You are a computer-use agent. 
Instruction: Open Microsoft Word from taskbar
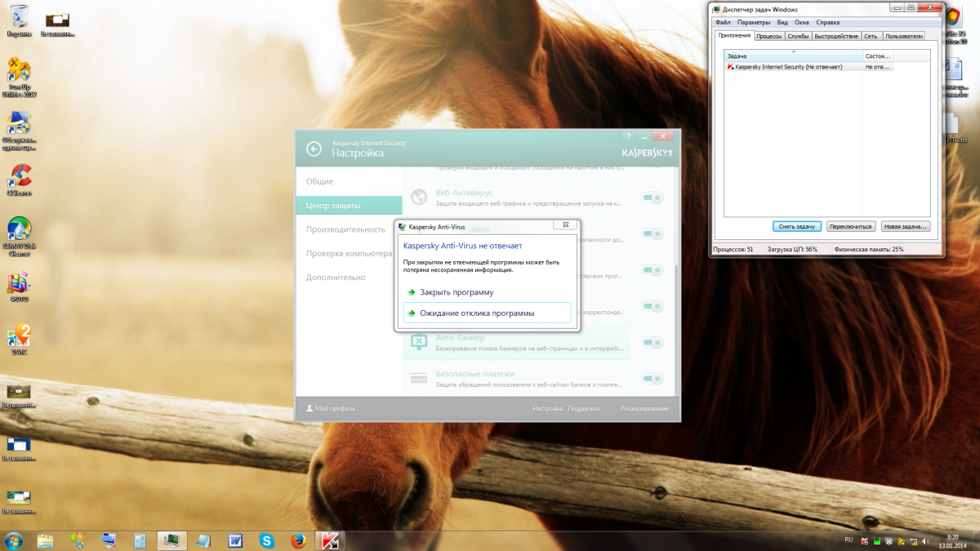click(x=235, y=540)
